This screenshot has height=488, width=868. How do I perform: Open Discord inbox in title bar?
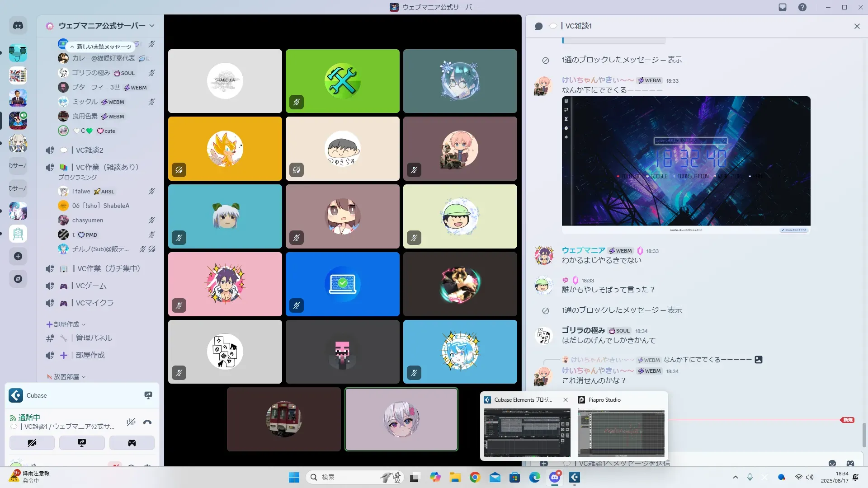pyautogui.click(x=783, y=7)
